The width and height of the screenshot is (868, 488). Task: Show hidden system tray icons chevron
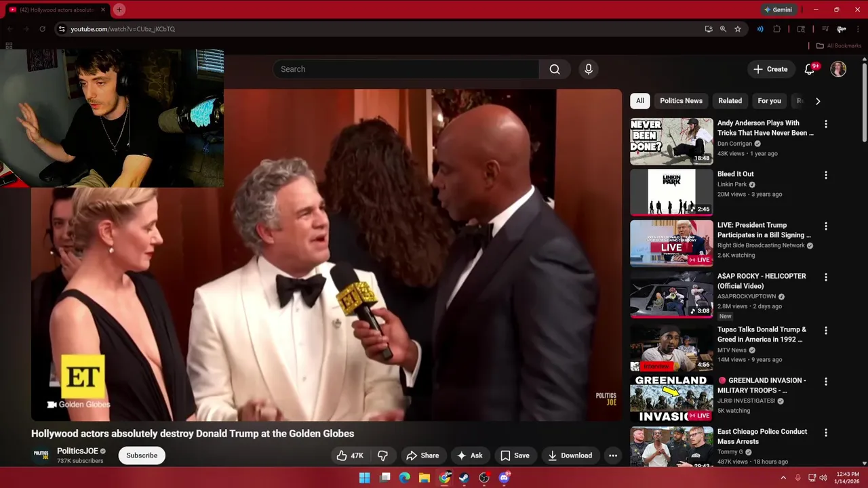(x=783, y=478)
